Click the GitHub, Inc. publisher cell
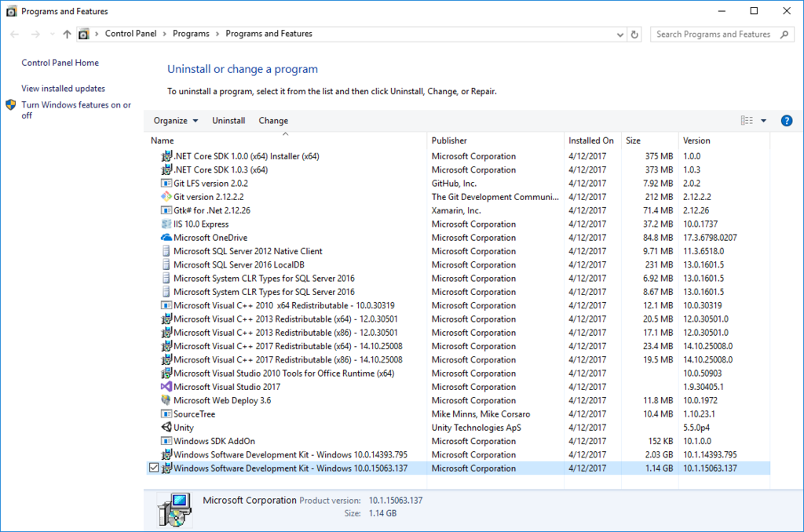804x532 pixels. pos(454,183)
